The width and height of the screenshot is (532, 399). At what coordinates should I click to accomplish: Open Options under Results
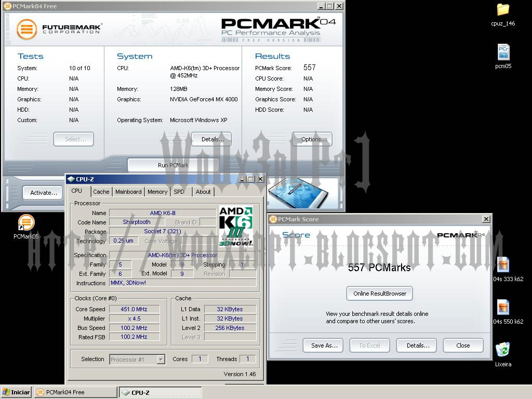click(x=312, y=139)
